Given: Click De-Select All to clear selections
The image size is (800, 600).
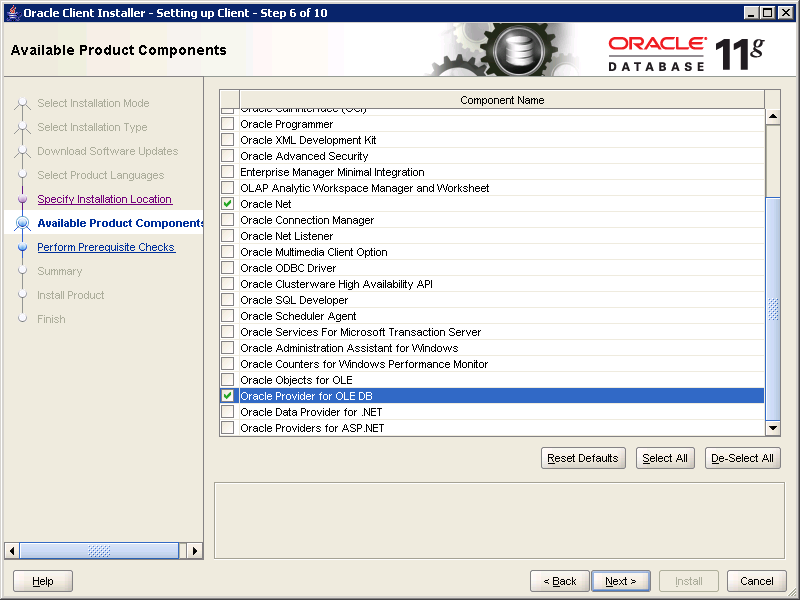Looking at the screenshot, I should [744, 458].
